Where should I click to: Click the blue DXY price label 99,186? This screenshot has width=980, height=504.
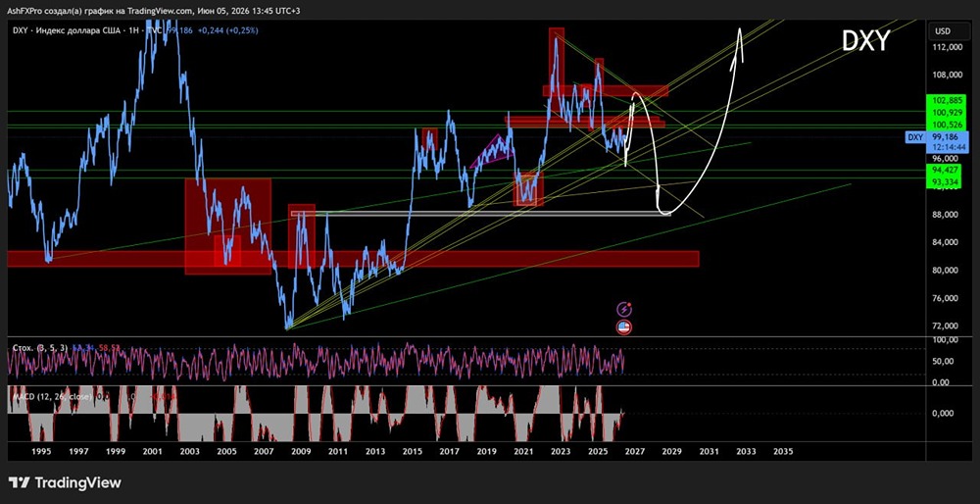click(946, 137)
